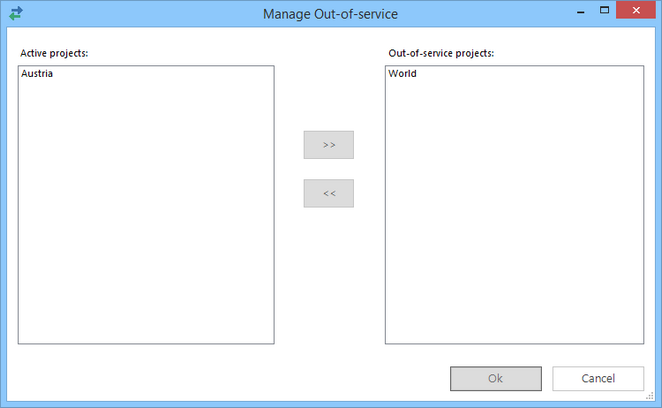Click the resize grip in the dialog corner
This screenshot has height=408, width=662.
(650, 396)
